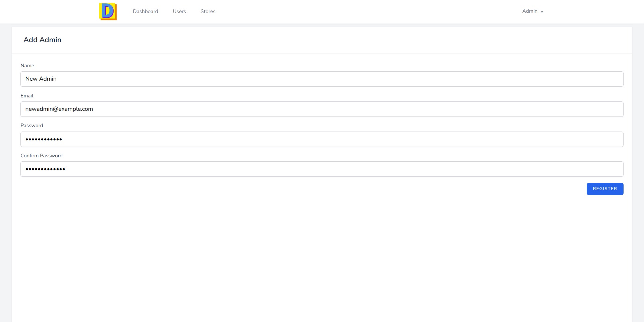Click into the Password field
The width and height of the screenshot is (644, 322).
tap(322, 139)
